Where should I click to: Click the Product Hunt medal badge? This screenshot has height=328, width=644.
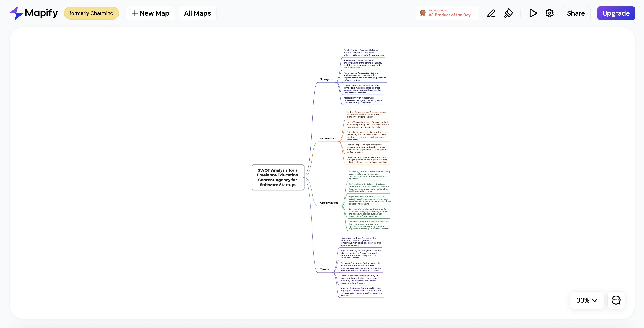coord(423,13)
